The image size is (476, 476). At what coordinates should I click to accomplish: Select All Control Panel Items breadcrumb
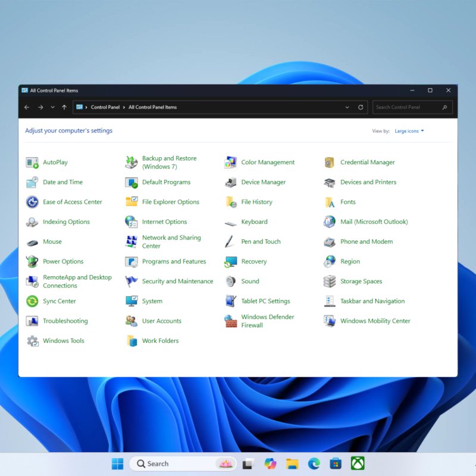pyautogui.click(x=152, y=108)
